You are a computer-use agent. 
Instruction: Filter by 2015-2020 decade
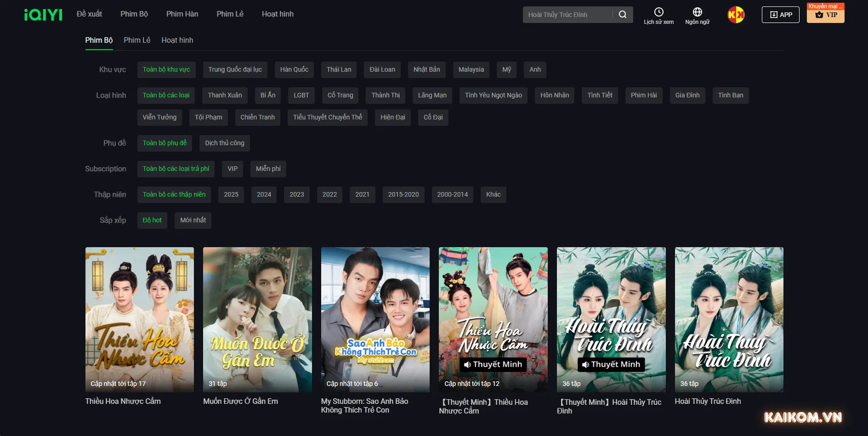pyautogui.click(x=403, y=195)
